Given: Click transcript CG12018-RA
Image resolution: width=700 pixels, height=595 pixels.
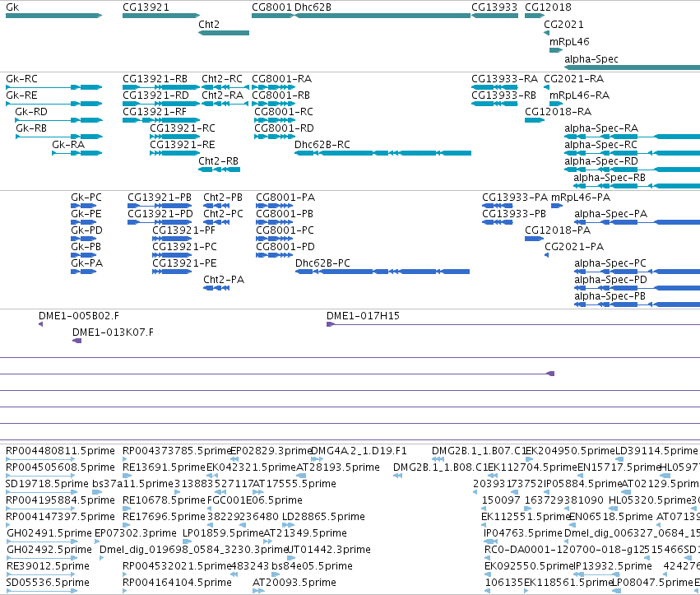Looking at the screenshot, I should (559, 112).
